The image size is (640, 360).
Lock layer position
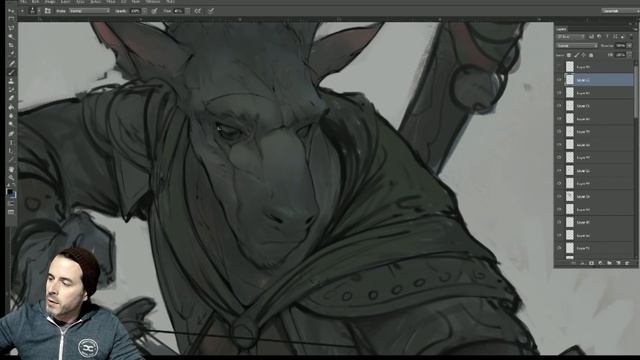[x=584, y=55]
